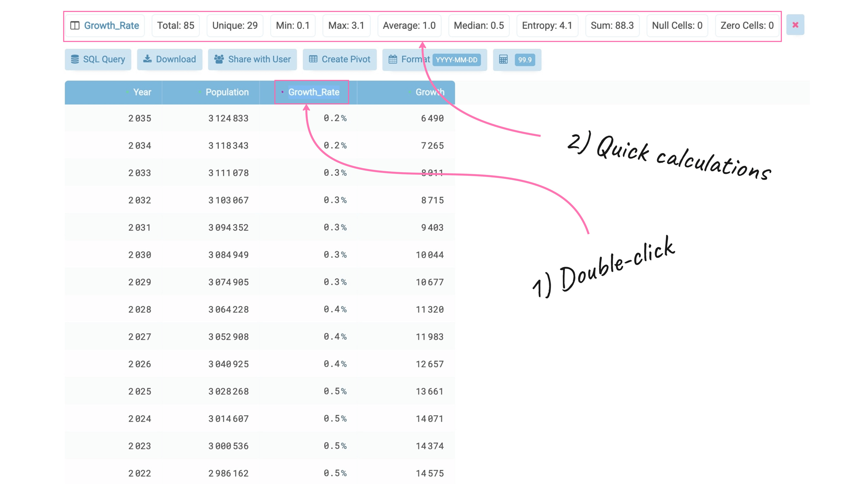Screen dimensions: 868x488
Task: Click the Growth_Rate label in stats bar
Action: point(111,25)
